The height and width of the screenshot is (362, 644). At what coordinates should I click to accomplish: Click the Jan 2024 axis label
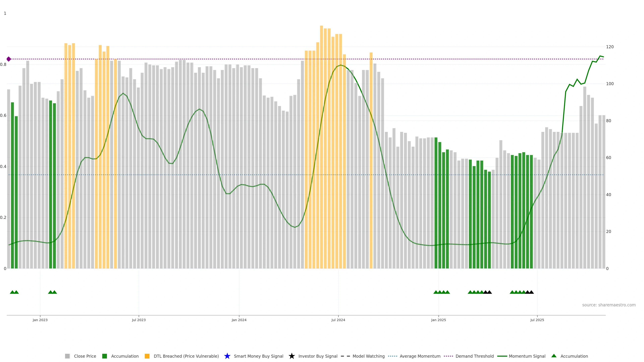(239, 320)
